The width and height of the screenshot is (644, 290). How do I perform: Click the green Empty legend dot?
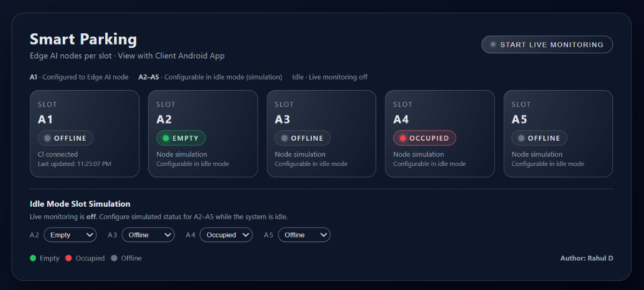point(33,258)
